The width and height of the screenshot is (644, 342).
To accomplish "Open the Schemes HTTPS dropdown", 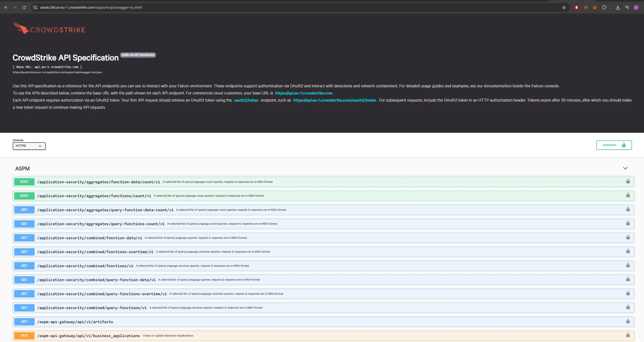I will click(x=29, y=146).
